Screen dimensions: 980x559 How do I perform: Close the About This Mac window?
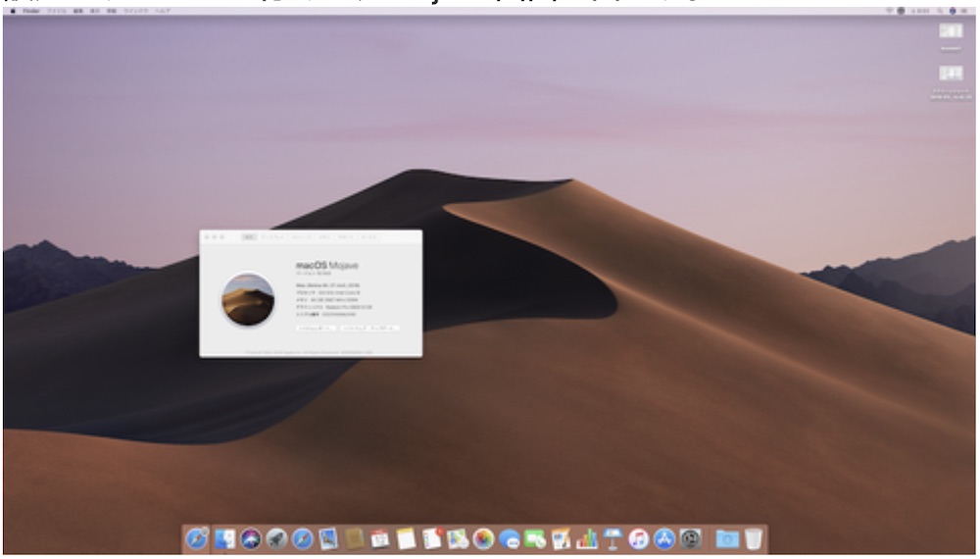click(208, 237)
